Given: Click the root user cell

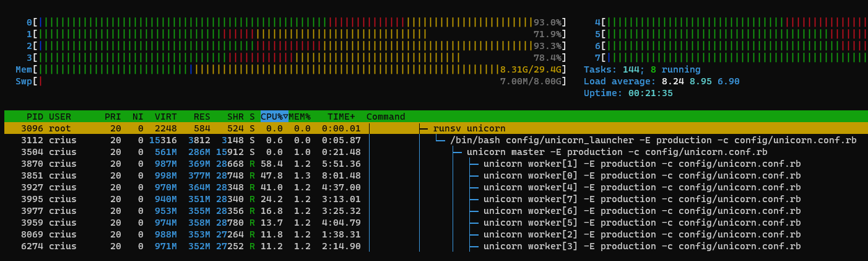Looking at the screenshot, I should (x=60, y=128).
